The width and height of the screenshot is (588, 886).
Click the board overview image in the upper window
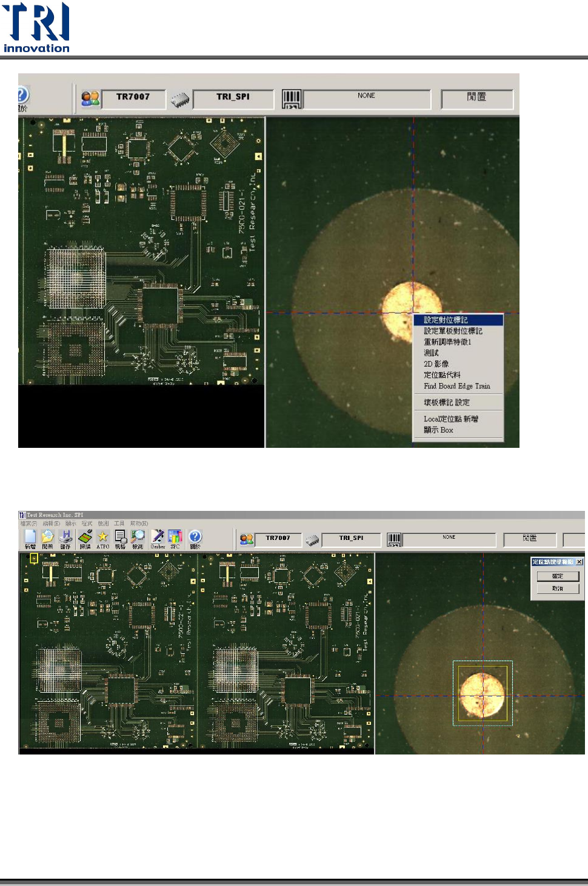click(141, 251)
